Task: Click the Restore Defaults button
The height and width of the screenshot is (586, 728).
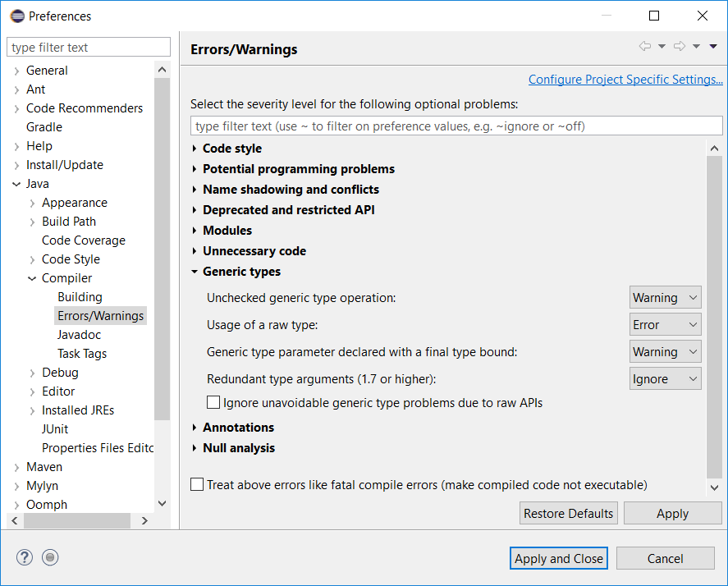Action: click(568, 513)
